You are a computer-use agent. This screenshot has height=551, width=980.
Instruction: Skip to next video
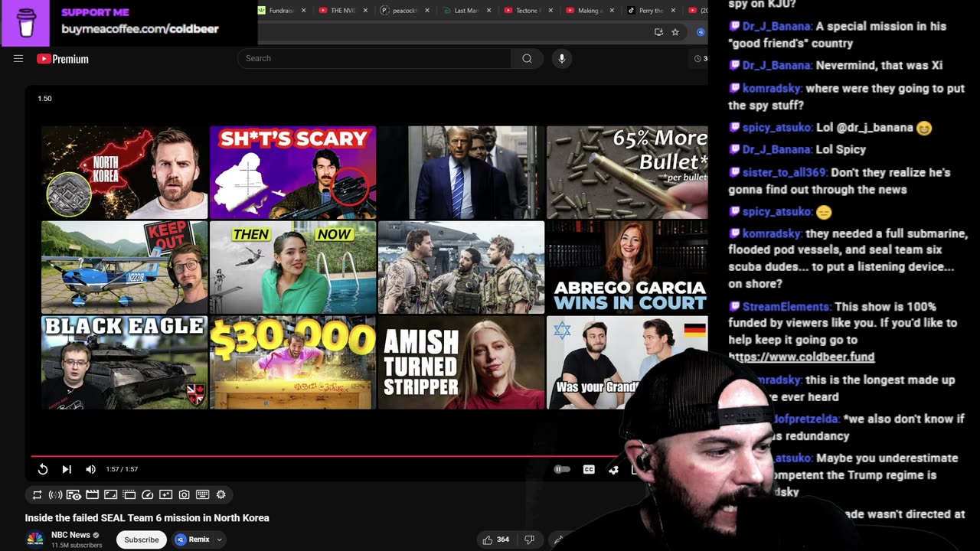67,469
